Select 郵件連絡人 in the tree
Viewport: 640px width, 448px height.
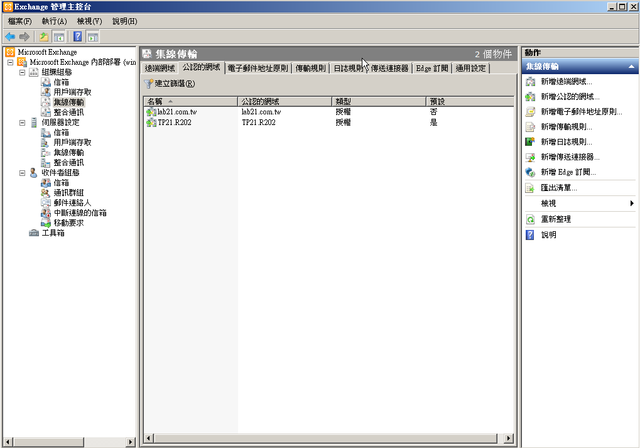72,202
